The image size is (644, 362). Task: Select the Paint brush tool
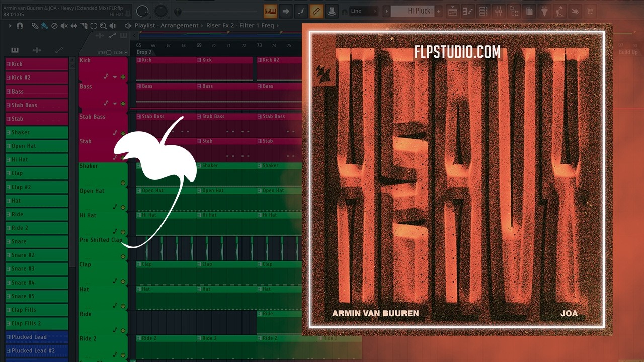point(44,26)
